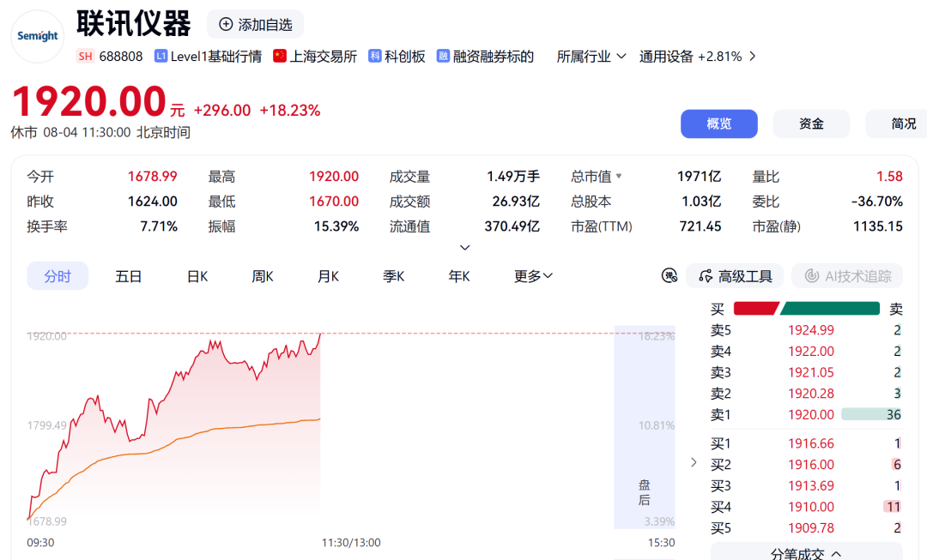Click the 卖5 1924.99 order row

(806, 330)
